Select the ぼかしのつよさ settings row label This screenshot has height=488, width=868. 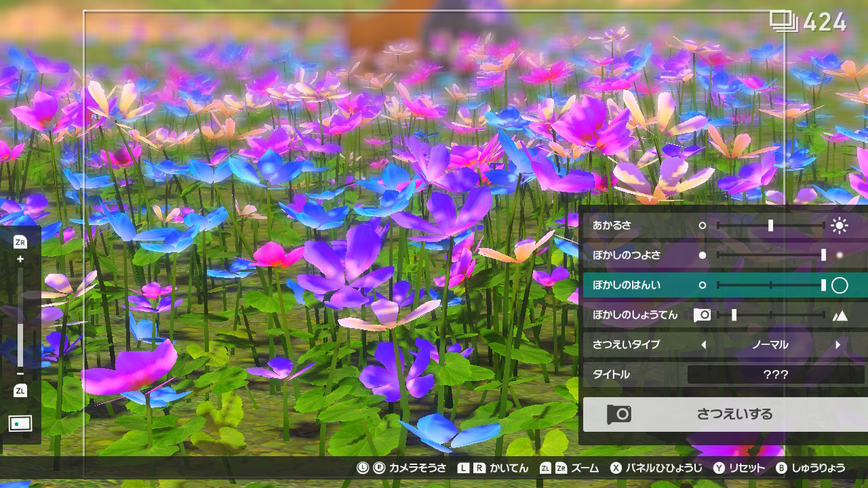point(627,256)
